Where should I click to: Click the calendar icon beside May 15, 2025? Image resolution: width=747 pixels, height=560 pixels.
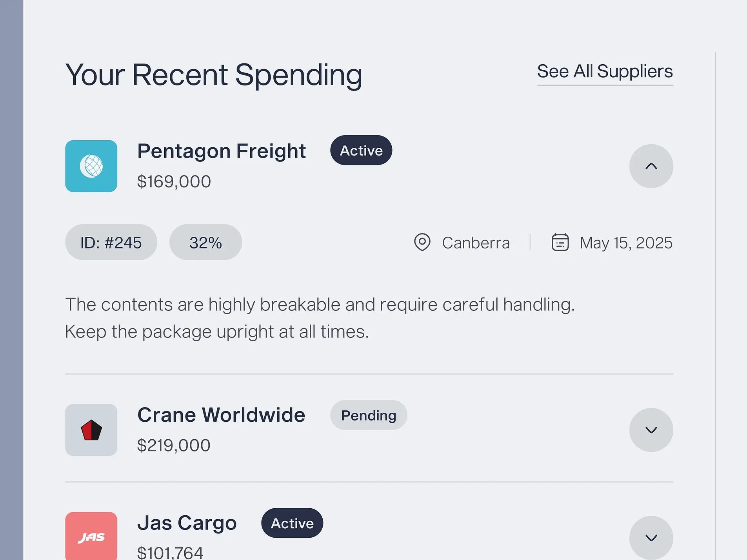tap(560, 243)
